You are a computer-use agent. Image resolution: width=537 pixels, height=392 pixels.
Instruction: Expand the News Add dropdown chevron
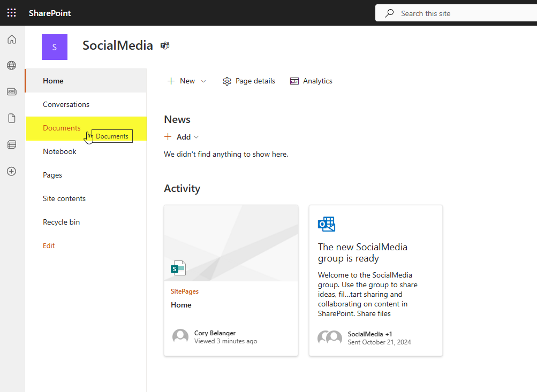coord(196,137)
